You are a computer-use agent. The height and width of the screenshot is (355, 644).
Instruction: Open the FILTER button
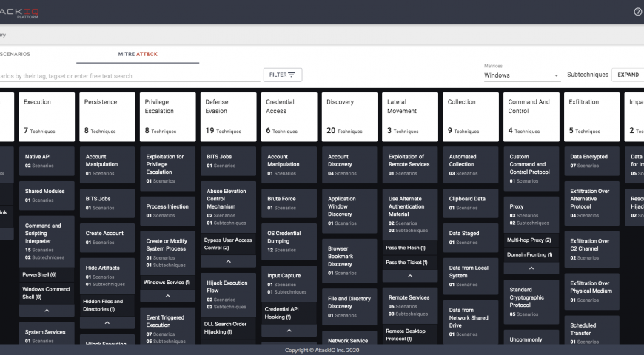(x=283, y=75)
